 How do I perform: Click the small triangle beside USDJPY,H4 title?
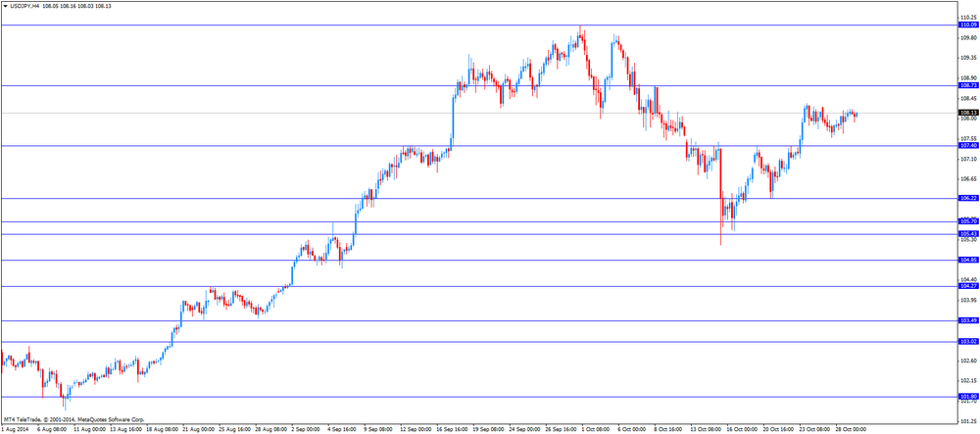(5, 6)
